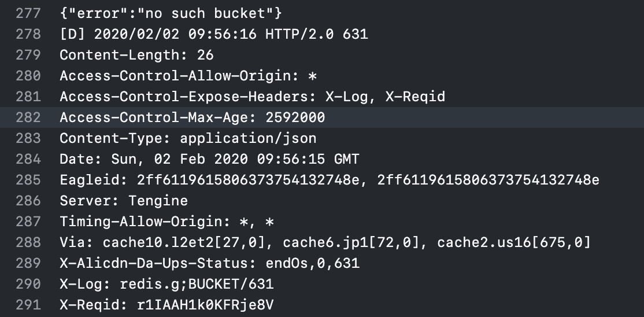Select gutter line number 280
This screenshot has width=644, height=317.
pos(28,76)
